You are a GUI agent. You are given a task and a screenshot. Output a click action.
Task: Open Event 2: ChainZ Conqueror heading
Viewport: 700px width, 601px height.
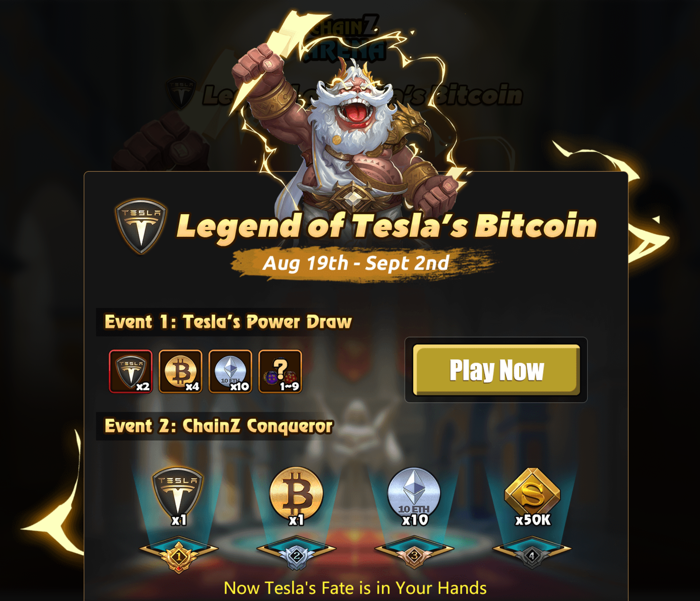coord(218,426)
